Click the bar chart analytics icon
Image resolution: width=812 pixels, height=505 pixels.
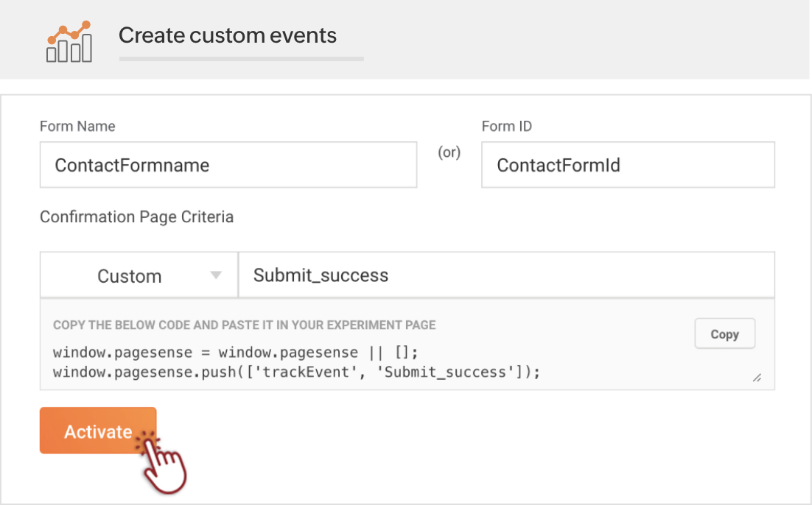[69, 42]
